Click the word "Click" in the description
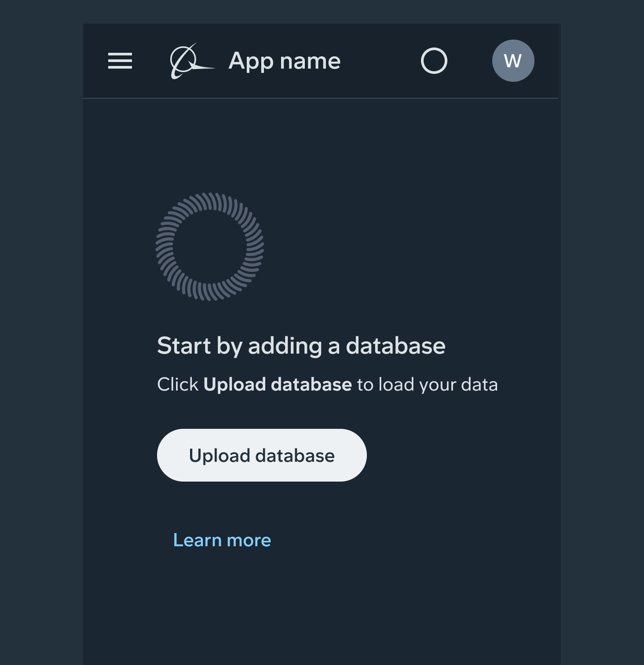This screenshot has height=665, width=644. 178,384
